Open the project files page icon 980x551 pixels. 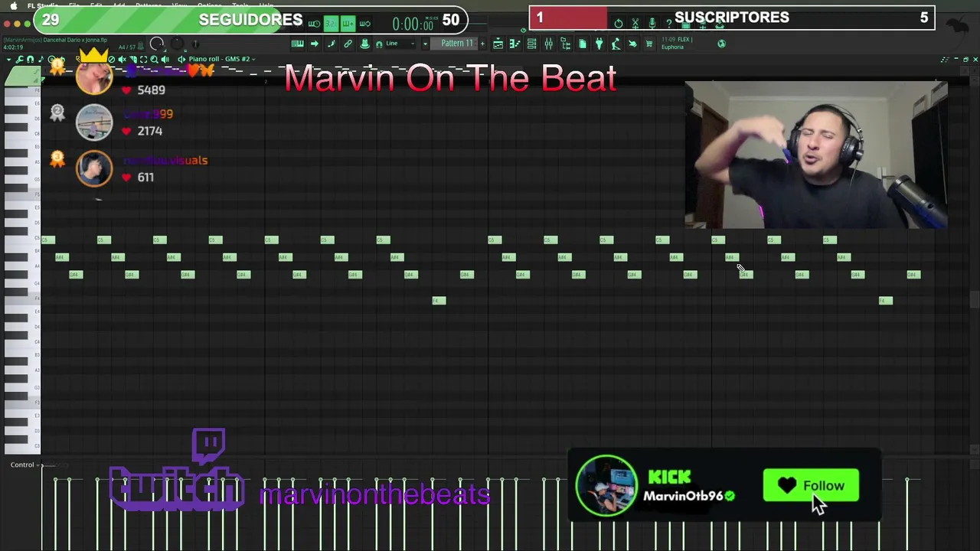(x=582, y=44)
